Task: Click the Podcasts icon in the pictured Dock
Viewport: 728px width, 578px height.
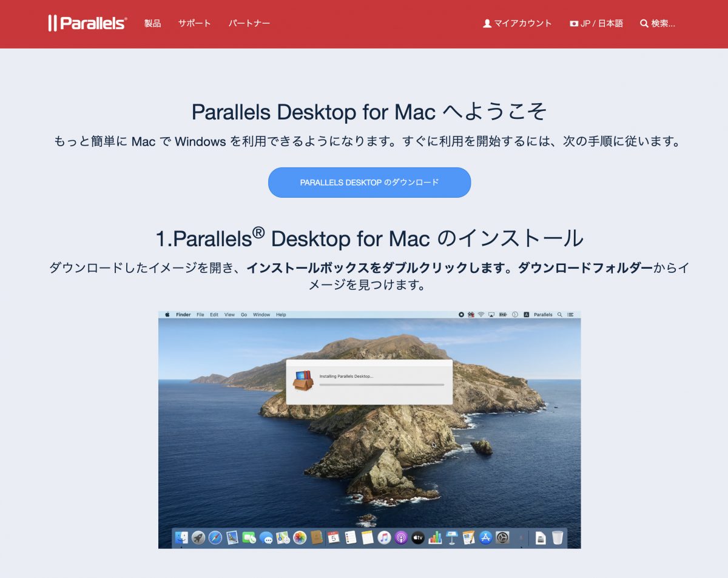Action: (x=401, y=537)
